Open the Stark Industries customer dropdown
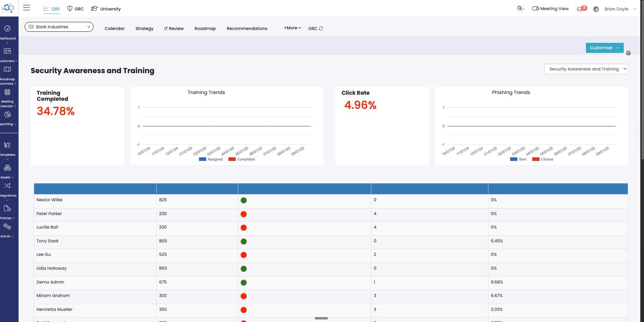Screen dimensions: 644x322 coord(59,27)
